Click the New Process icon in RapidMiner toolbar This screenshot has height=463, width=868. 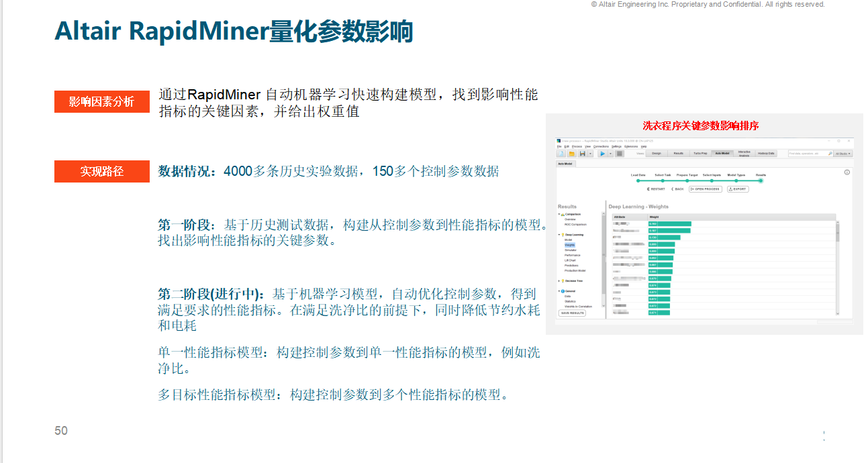coord(561,154)
